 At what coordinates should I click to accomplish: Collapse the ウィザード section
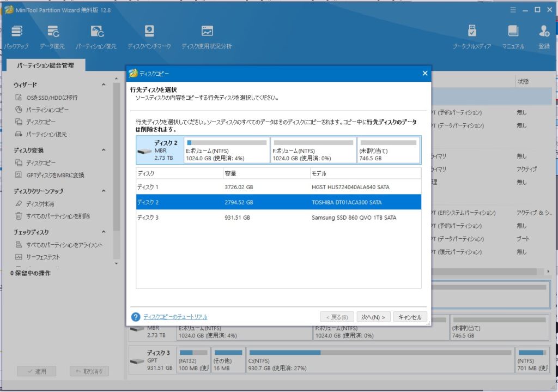coord(104,85)
